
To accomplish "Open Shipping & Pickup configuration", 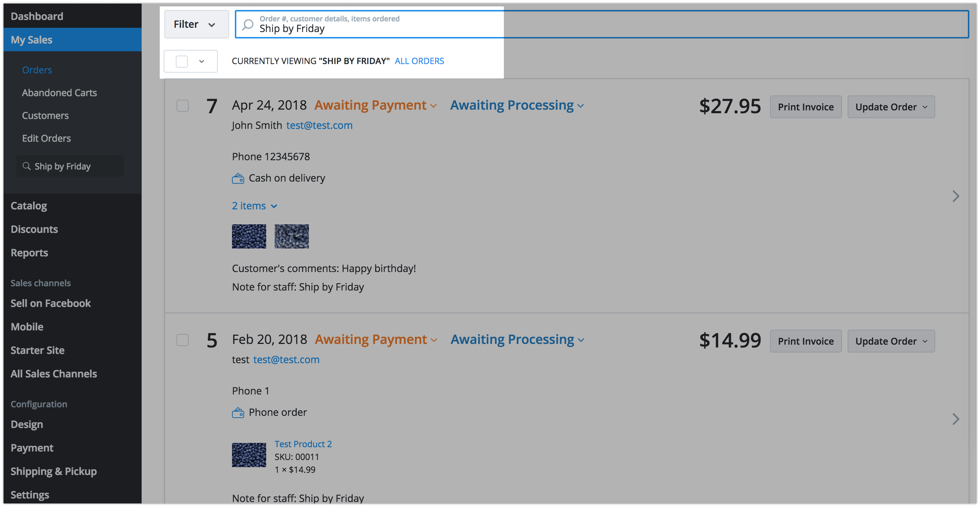I will [x=54, y=471].
